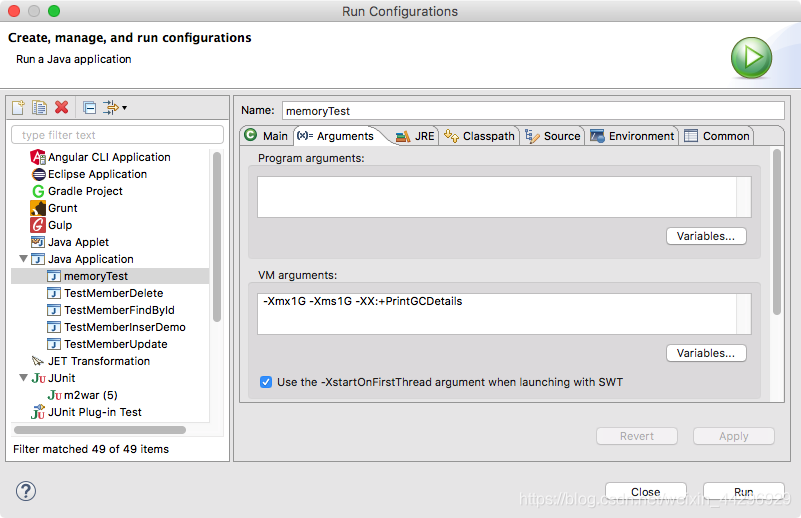Click the Collapse All icon

pyautogui.click(x=89, y=108)
